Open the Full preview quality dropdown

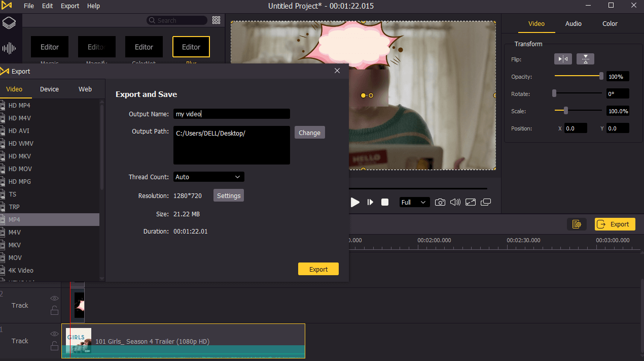click(414, 202)
